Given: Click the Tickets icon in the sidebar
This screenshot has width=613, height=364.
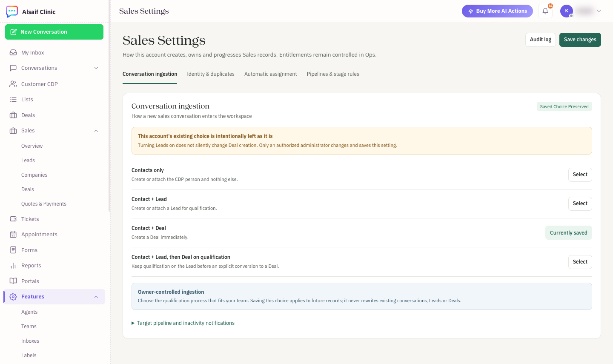Looking at the screenshot, I should (13, 219).
